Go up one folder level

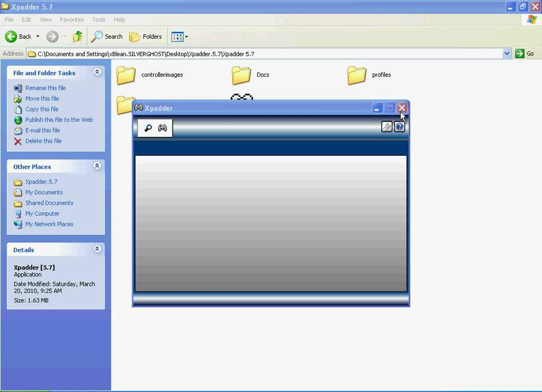coord(78,36)
